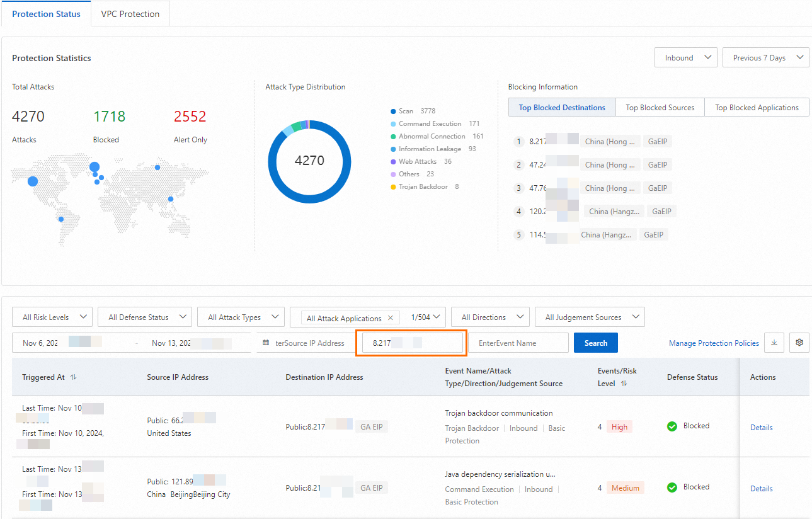The width and height of the screenshot is (812, 519).
Task: Open the Previous 7 Days time range dropdown
Action: pos(765,58)
